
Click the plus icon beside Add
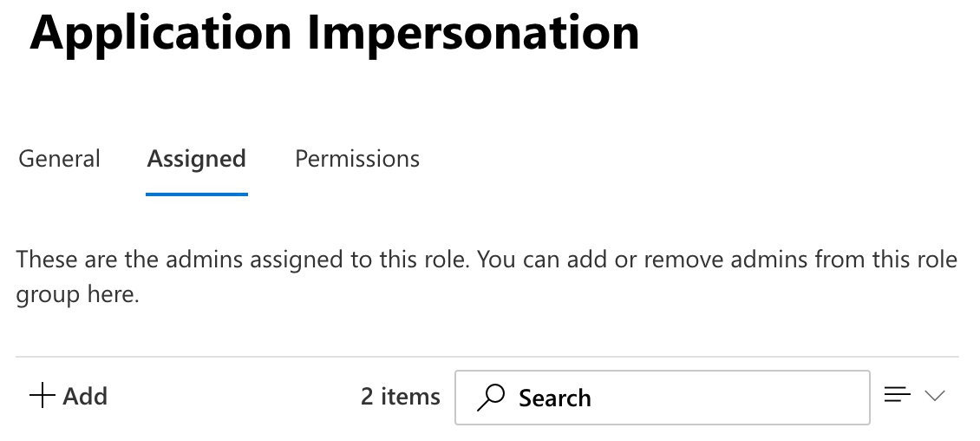(40, 397)
